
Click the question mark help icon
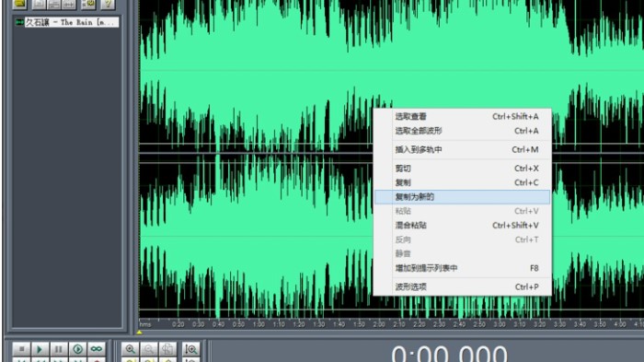tap(108, 4)
